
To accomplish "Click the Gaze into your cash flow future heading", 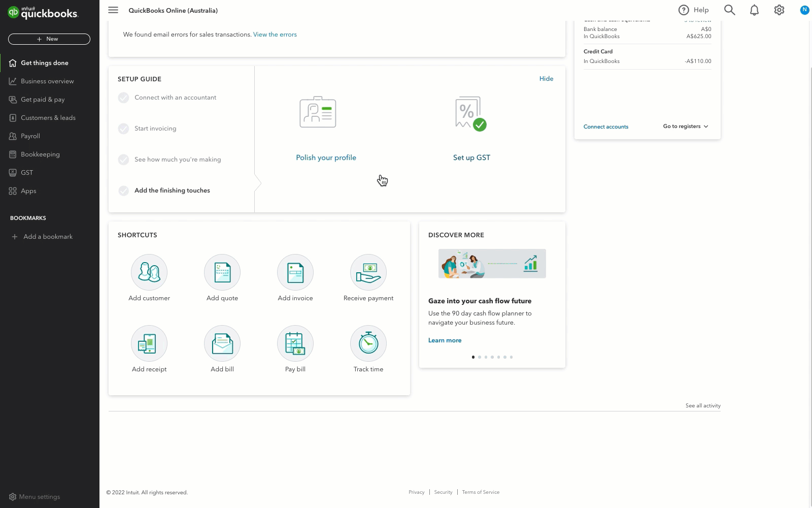I will coord(480,301).
